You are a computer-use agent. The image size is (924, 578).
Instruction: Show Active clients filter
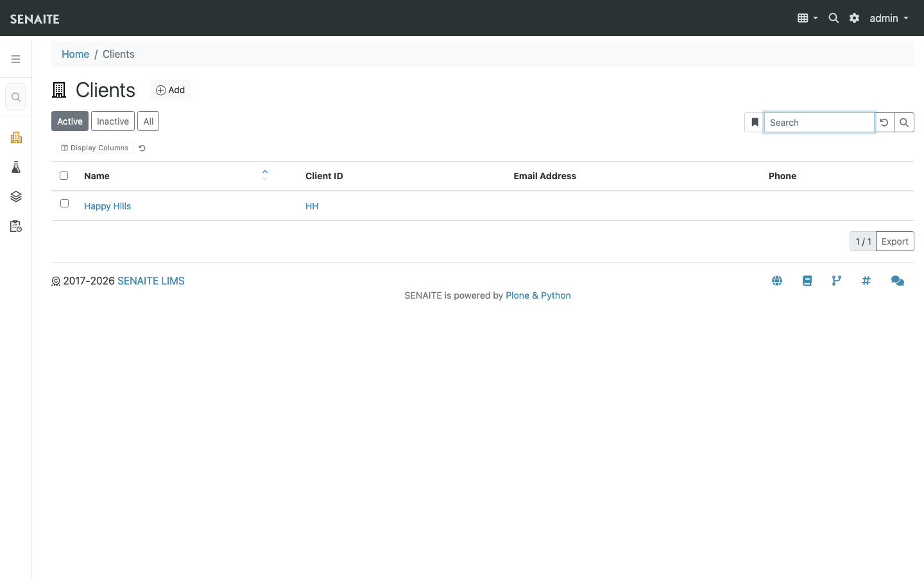pyautogui.click(x=70, y=121)
